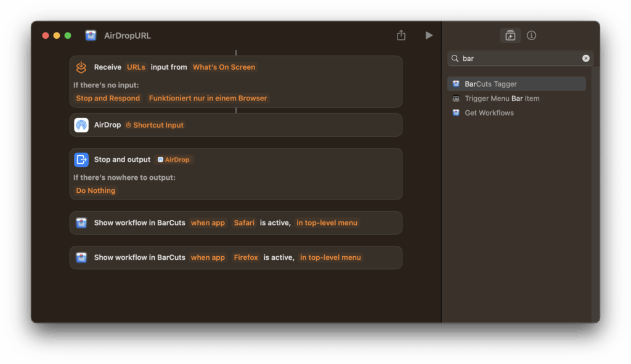Click the Share icon in the toolbar
631x364 pixels.
pyautogui.click(x=401, y=35)
